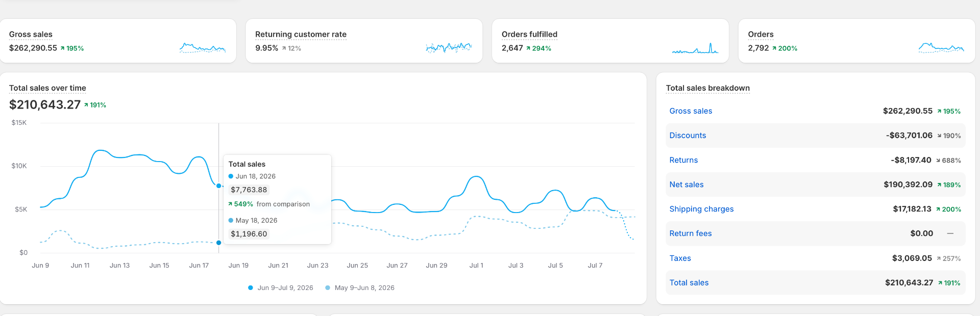Screen dimensions: 980x316
Task: Click the $7,763.88 tooltip value
Action: click(x=249, y=190)
